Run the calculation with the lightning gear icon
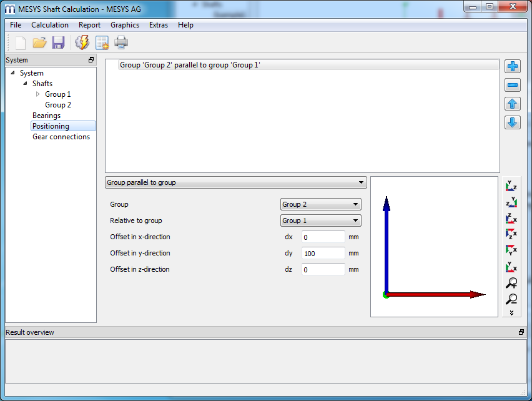Screen dimensions: 532x401 82,42
